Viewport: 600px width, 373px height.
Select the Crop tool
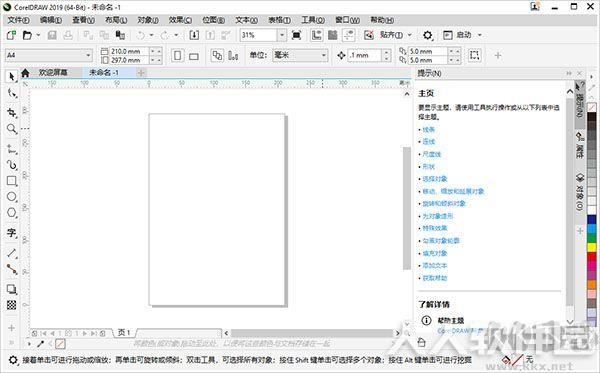click(11, 112)
